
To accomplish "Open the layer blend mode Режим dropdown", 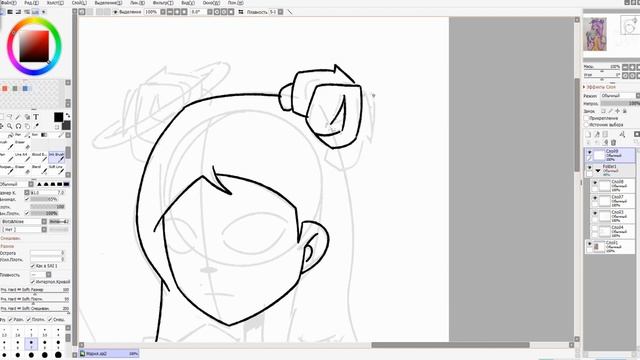I will [620, 96].
